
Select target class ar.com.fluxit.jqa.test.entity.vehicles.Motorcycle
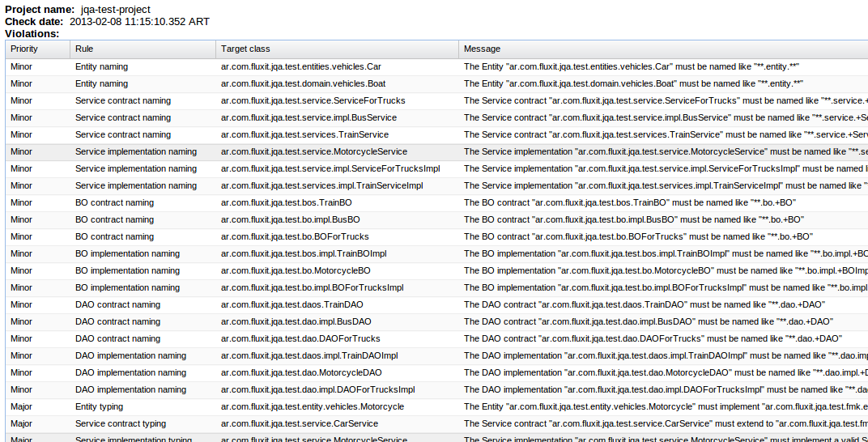click(x=313, y=406)
